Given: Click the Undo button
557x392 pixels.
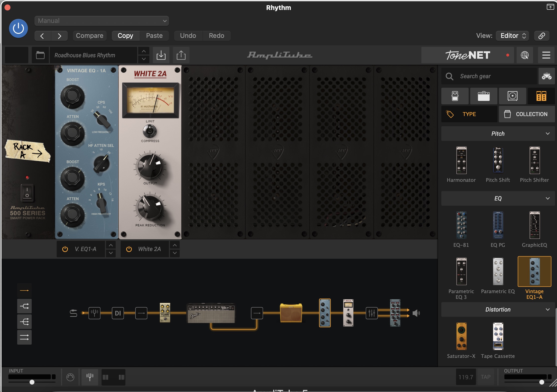Looking at the screenshot, I should pos(188,36).
